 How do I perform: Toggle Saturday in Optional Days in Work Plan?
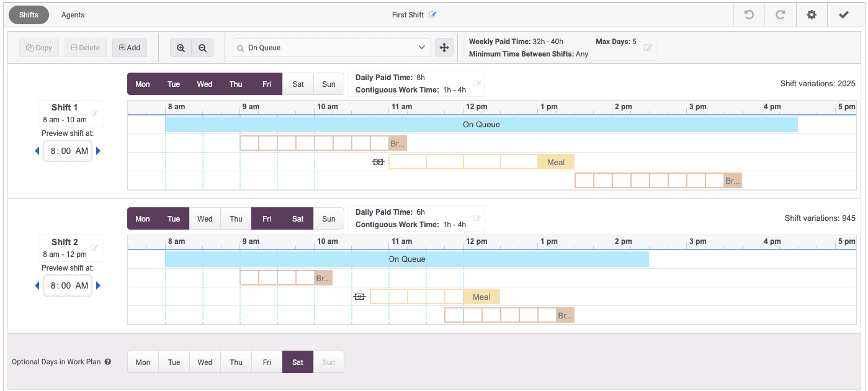(x=297, y=362)
